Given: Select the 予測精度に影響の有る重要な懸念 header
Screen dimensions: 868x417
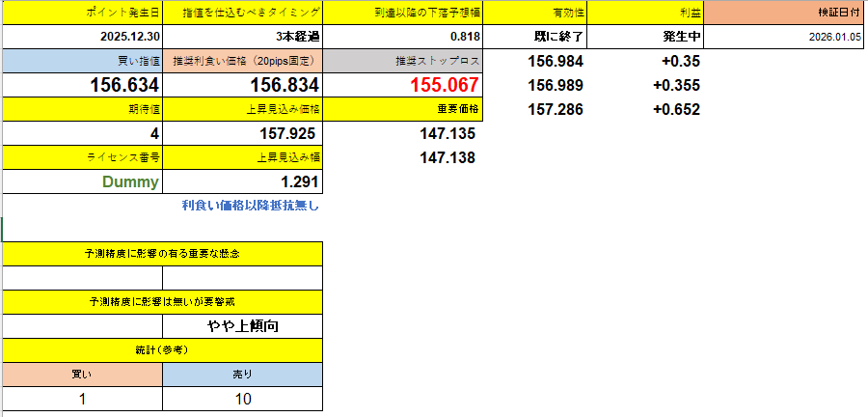Looking at the screenshot, I should click(x=163, y=254).
